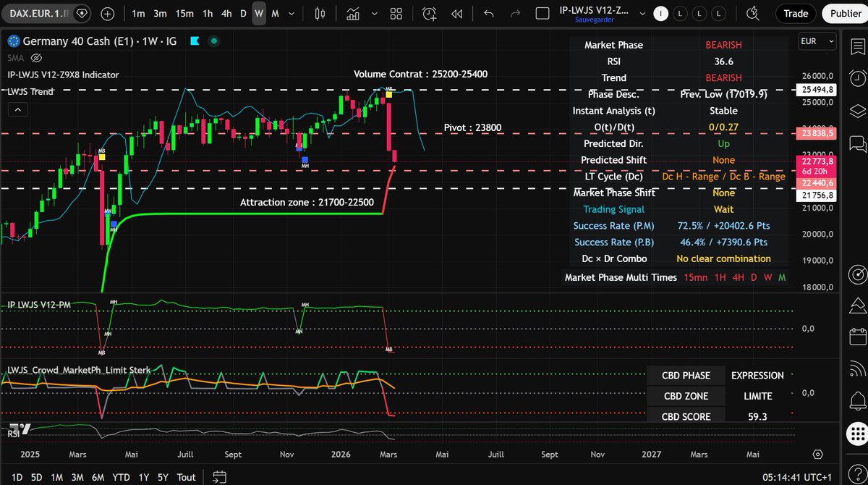Select the 5D date range
The height and width of the screenshot is (485, 868).
point(37,477)
